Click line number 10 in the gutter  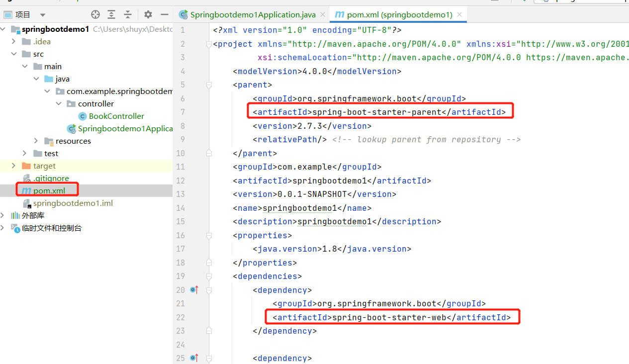[180, 153]
